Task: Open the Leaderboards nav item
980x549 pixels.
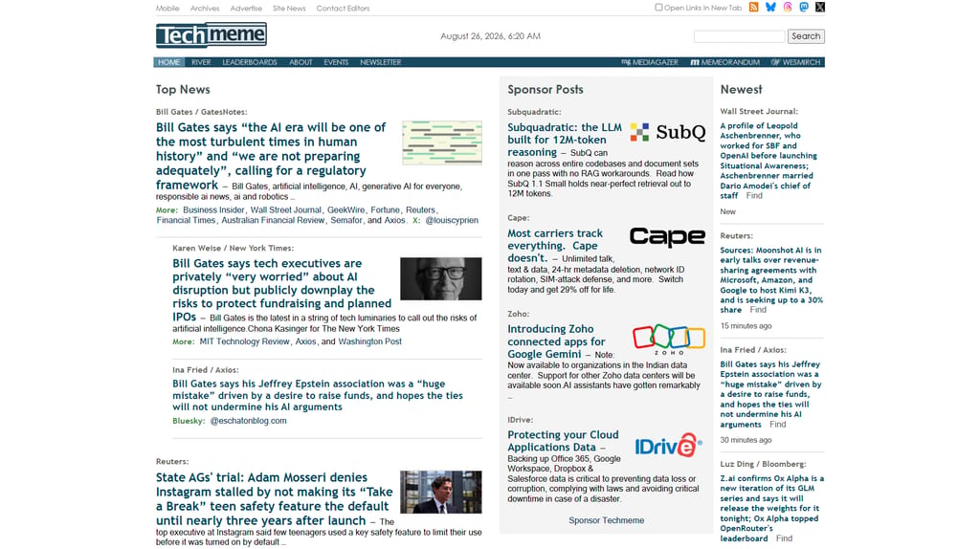Action: [250, 62]
